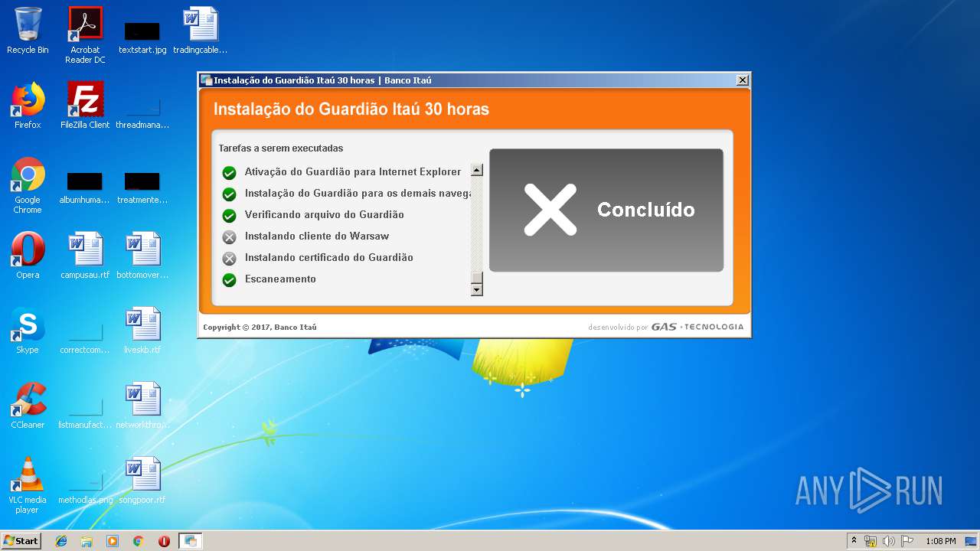Open the Windows Start menu
Viewport: 980px width, 551px height.
click(21, 541)
